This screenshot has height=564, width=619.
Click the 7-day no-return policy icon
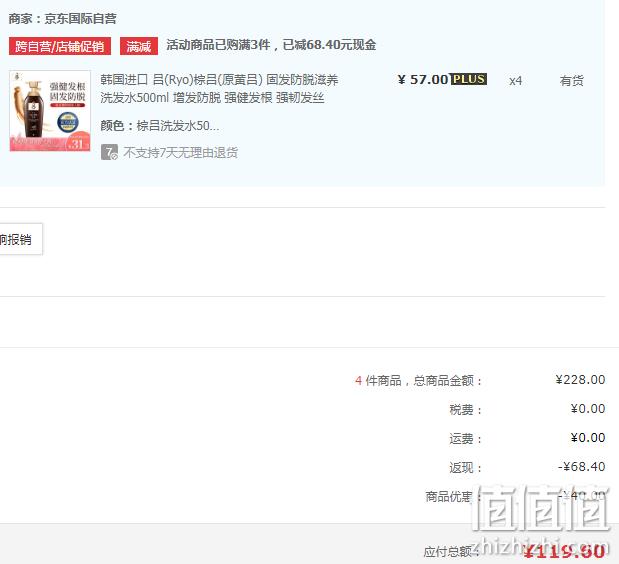click(109, 152)
